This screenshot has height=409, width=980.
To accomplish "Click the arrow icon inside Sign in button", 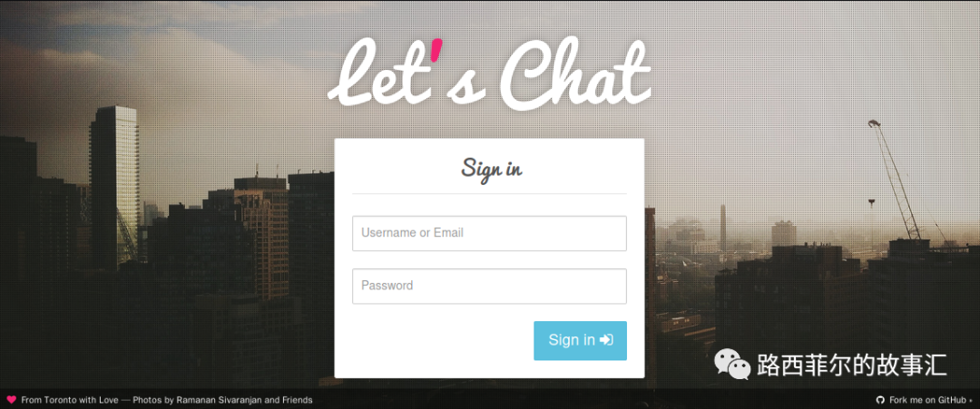I will pyautogui.click(x=606, y=340).
